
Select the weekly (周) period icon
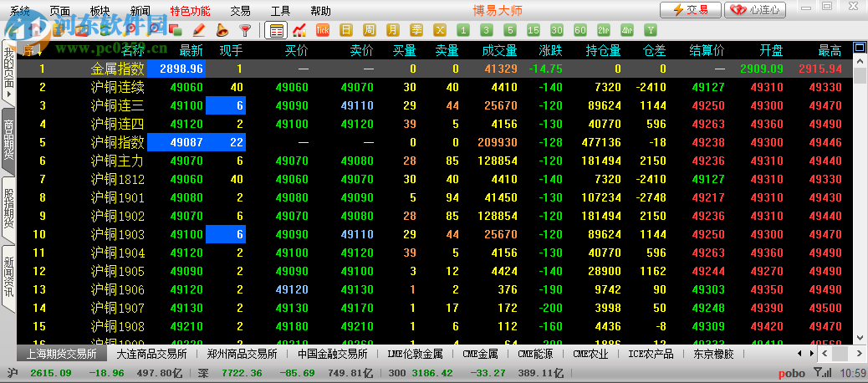[370, 30]
